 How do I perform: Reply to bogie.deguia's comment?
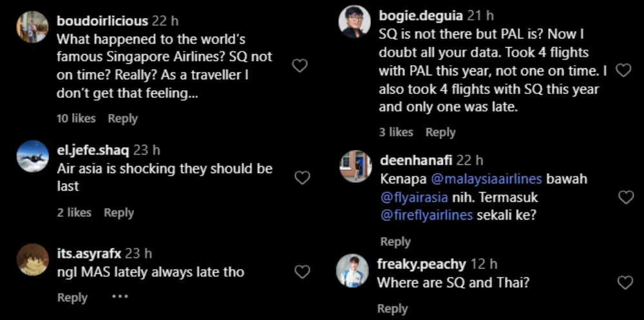pyautogui.click(x=440, y=132)
